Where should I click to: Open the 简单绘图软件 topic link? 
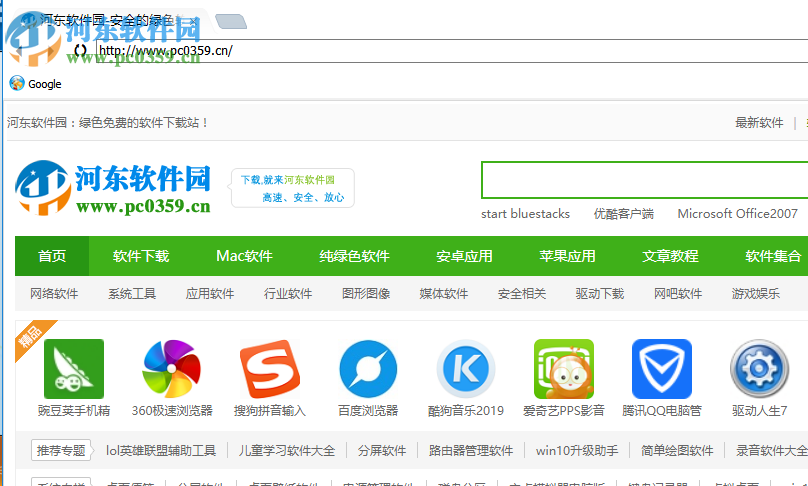[677, 450]
